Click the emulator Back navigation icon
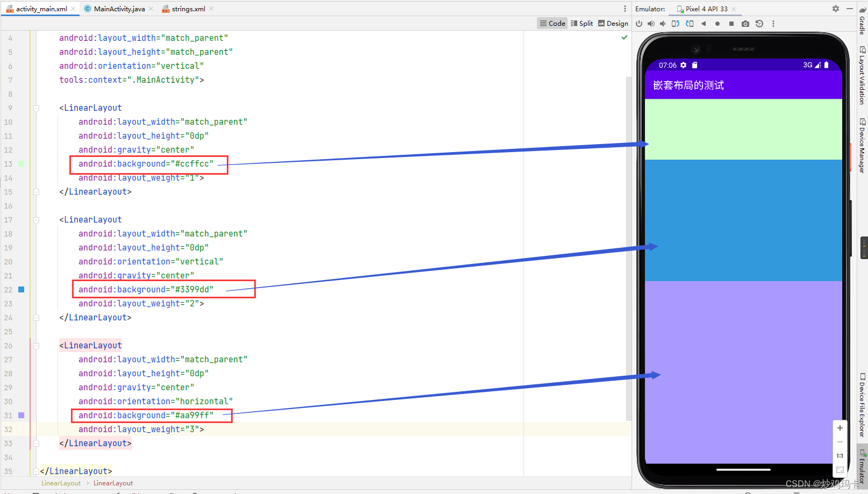 (703, 24)
